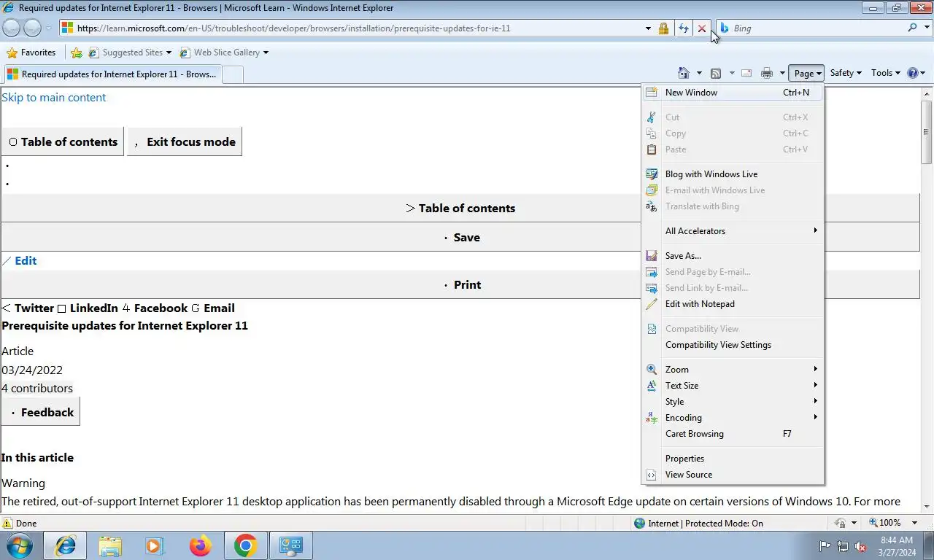Click the Add to Favorites Bar icon
The image size is (934, 560).
pos(77,52)
